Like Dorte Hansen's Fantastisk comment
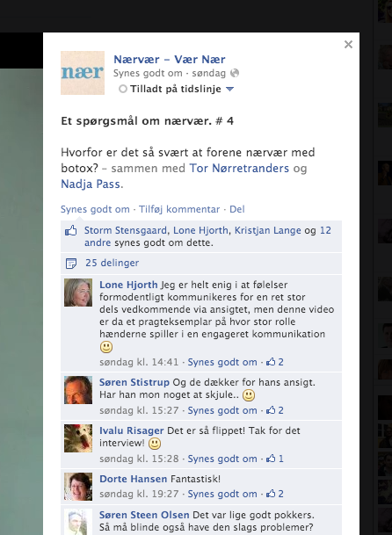 pos(222,494)
